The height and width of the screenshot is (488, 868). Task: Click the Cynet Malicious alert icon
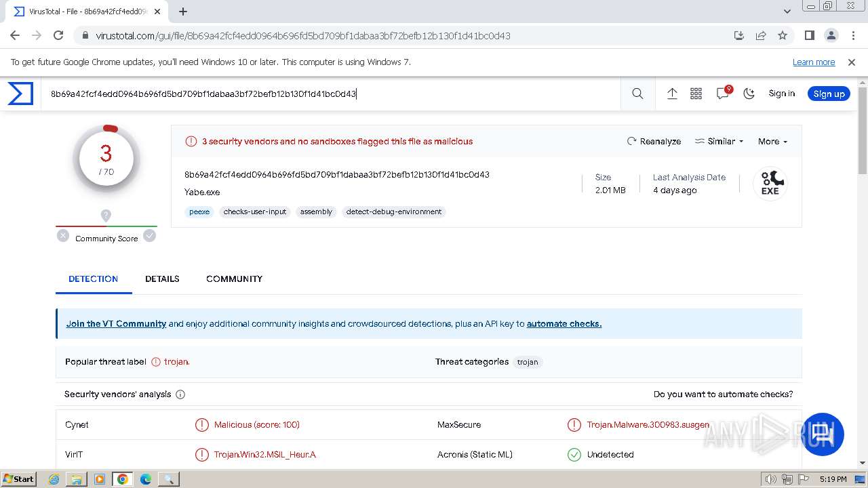tap(201, 424)
